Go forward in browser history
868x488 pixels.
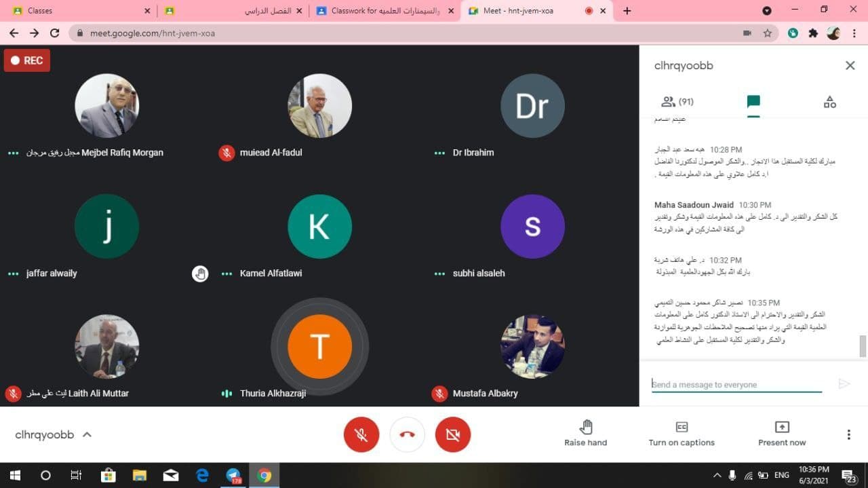pos(35,33)
